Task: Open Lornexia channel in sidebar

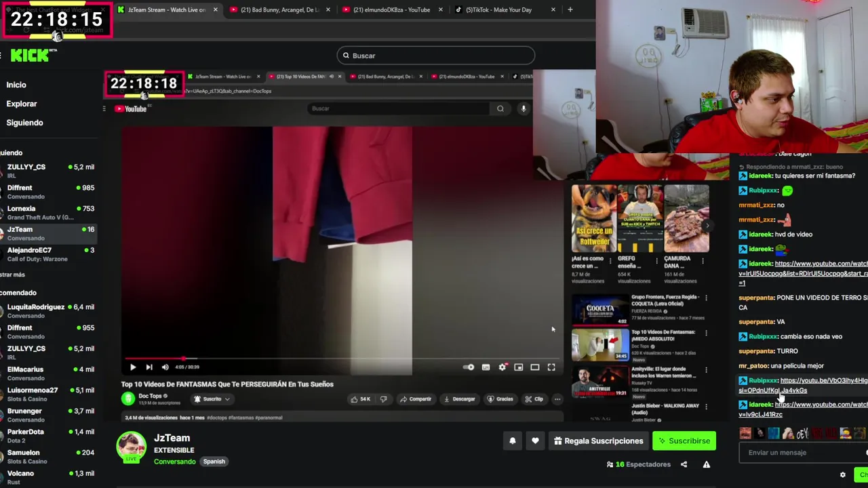Action: (49, 213)
